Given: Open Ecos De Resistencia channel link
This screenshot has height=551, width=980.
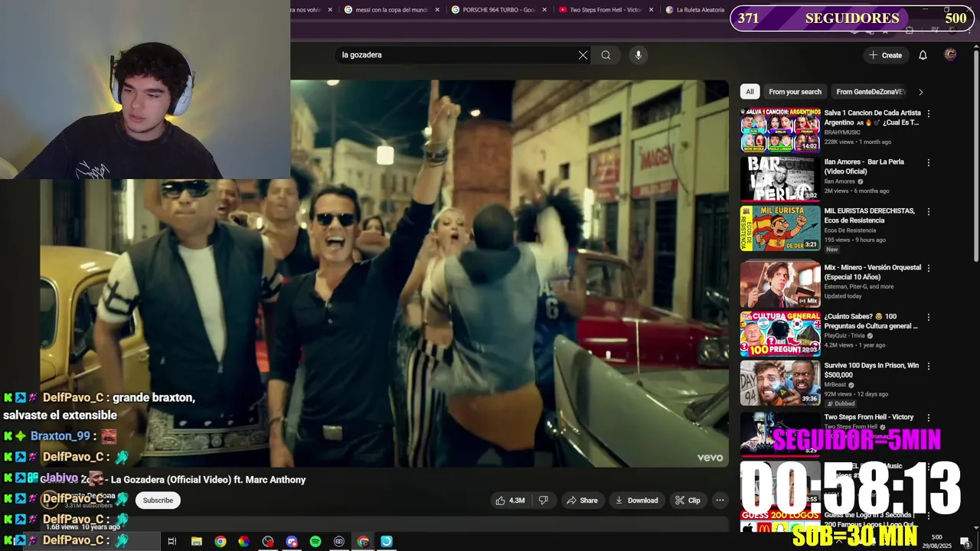Looking at the screenshot, I should (850, 230).
